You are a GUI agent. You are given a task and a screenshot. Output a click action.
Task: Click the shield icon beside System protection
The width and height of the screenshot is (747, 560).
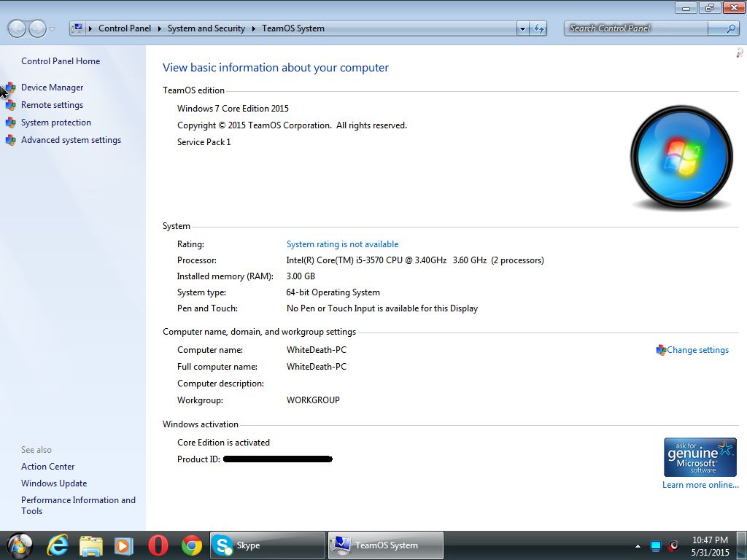[10, 122]
